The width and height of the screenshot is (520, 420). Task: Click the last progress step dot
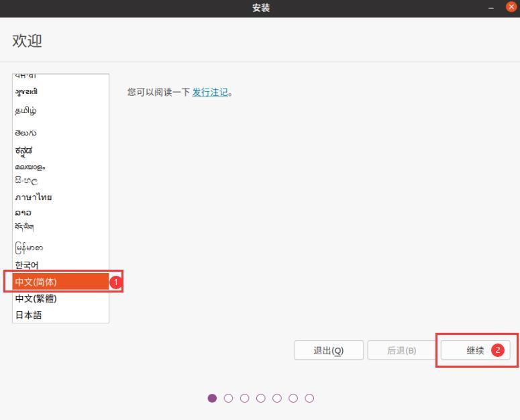coord(309,398)
